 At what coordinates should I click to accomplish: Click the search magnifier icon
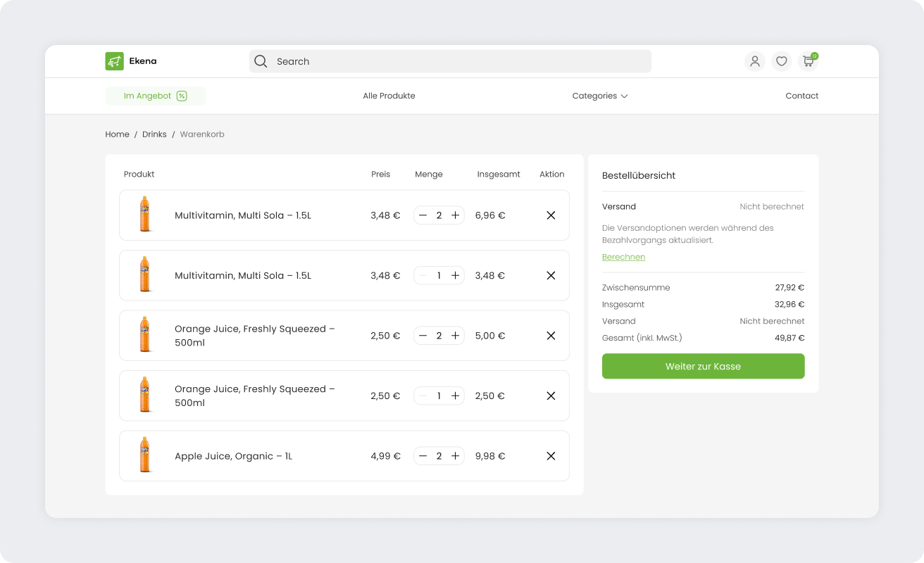[x=261, y=61]
